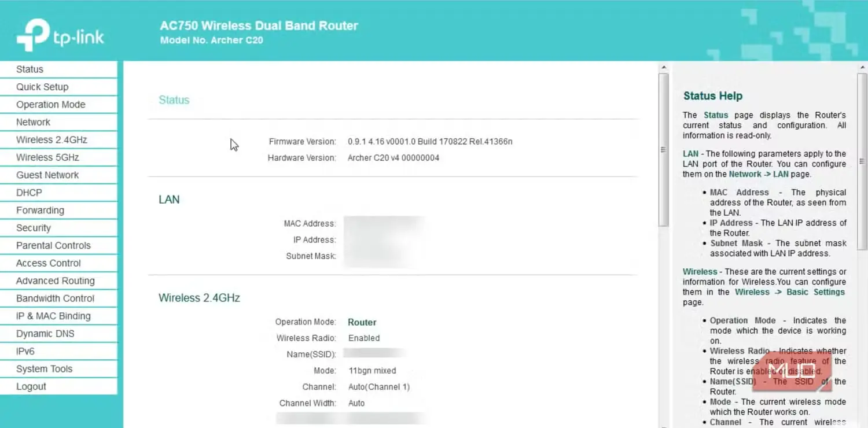Click the Wireless Radio value 'Enabled'
The width and height of the screenshot is (868, 428).
pos(364,338)
